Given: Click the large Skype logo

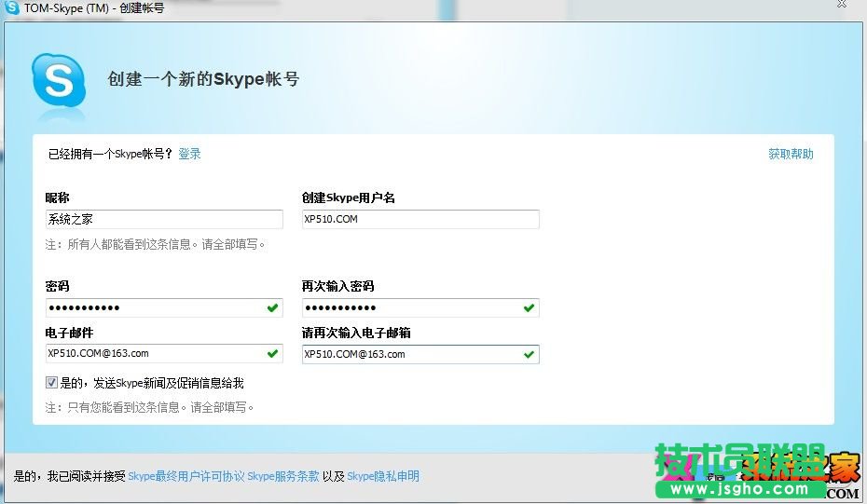Looking at the screenshot, I should (x=59, y=80).
